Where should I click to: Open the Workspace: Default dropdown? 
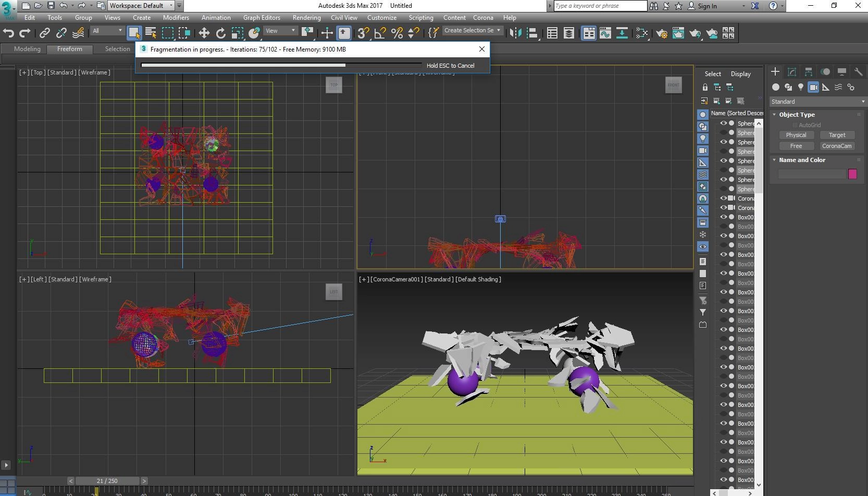(141, 6)
